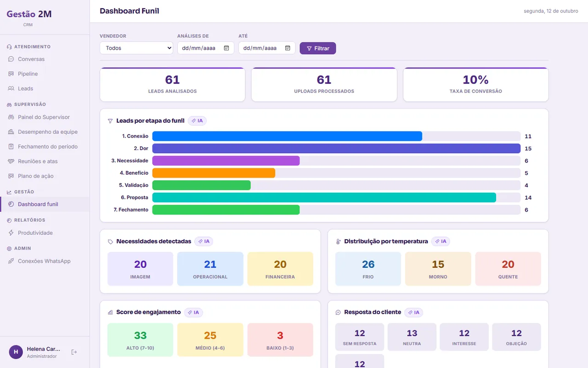Click the Fechamento do período clipboard icon

pos(11,146)
